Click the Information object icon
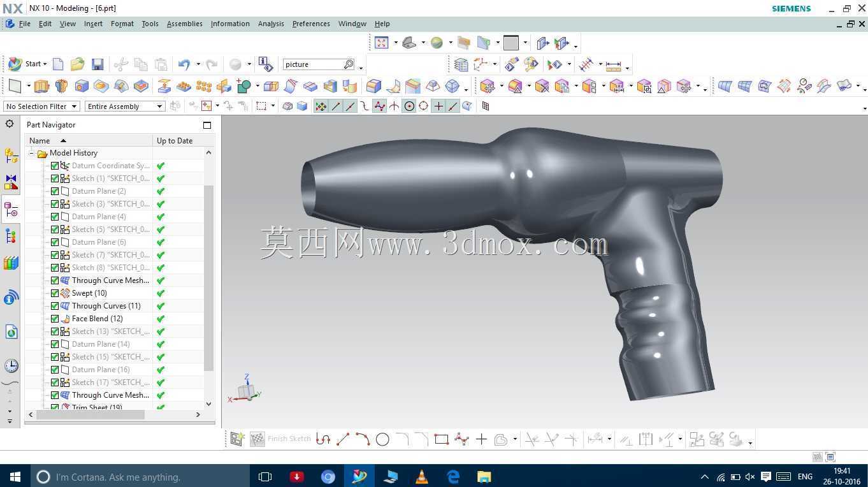This screenshot has height=487, width=868. (x=266, y=64)
